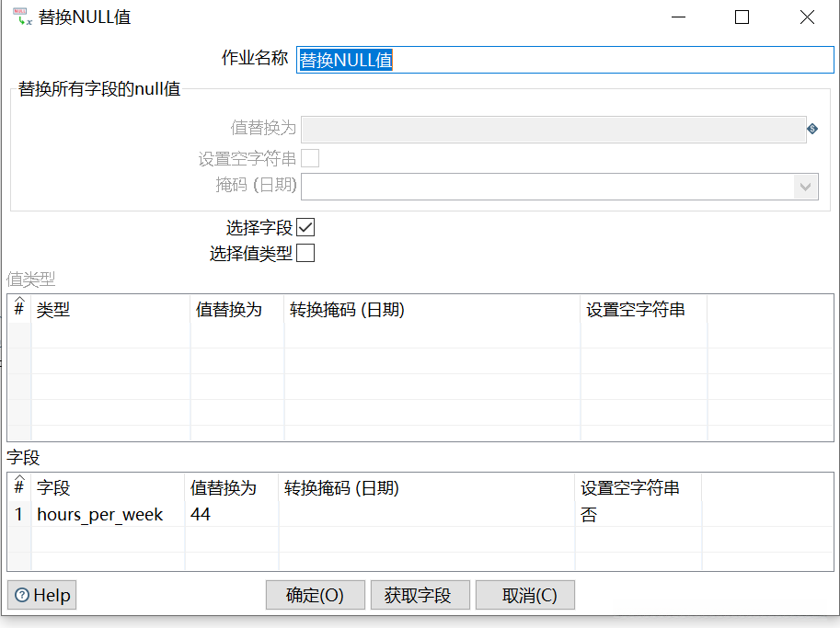The image size is (840, 628).
Task: Click 设置空字符串 header in 值类型 table
Action: tap(643, 310)
